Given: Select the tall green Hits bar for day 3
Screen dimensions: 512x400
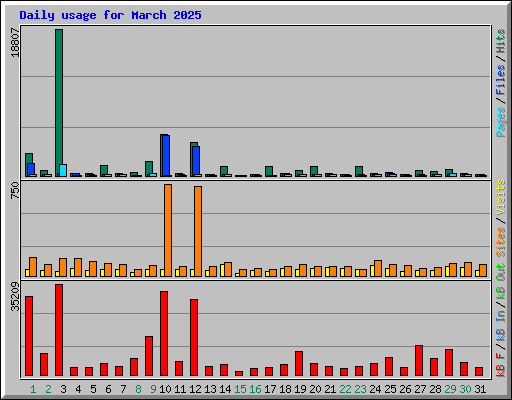Looking at the screenshot, I should point(59,103).
